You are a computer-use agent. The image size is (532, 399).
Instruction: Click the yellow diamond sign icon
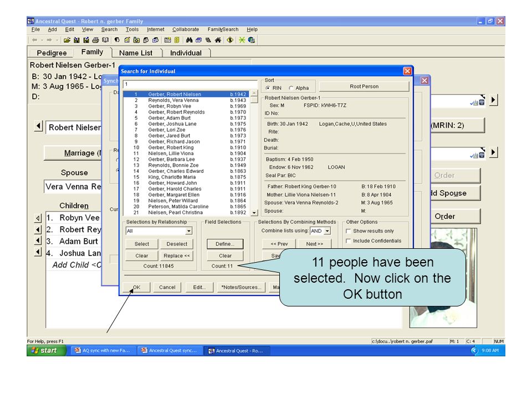tap(230, 40)
